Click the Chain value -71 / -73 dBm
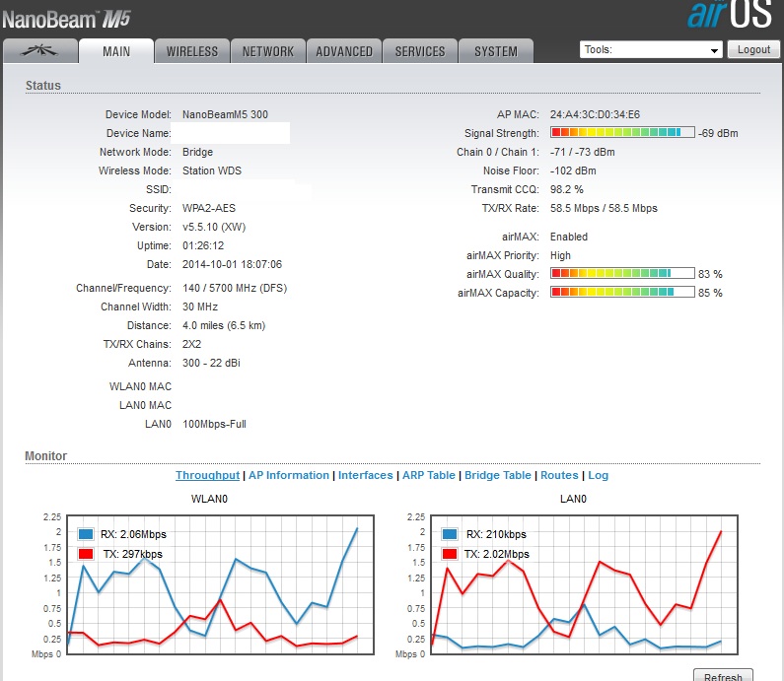 click(583, 152)
